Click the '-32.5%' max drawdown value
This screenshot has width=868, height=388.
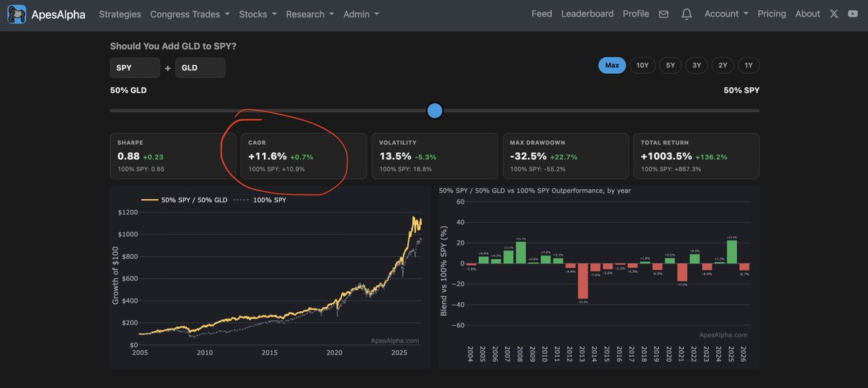coord(528,156)
